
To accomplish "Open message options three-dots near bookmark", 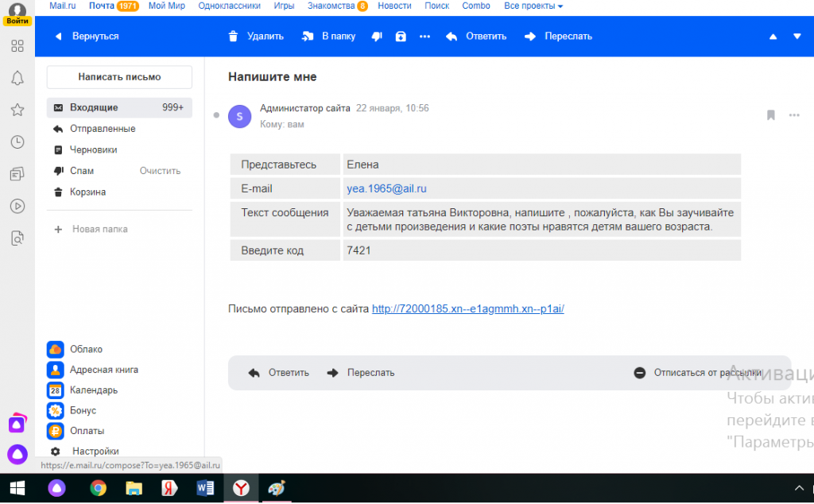I will coord(793,115).
